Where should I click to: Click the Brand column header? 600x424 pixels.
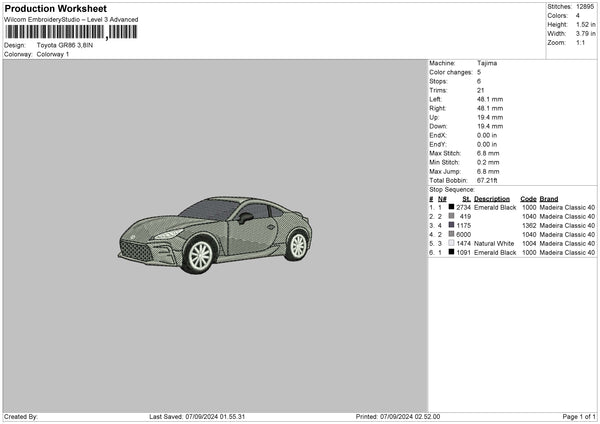[x=551, y=198]
